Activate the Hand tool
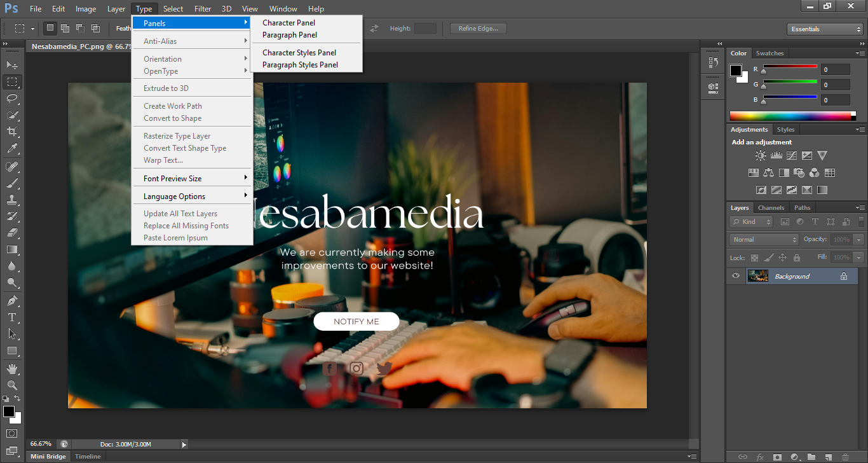 [12, 369]
